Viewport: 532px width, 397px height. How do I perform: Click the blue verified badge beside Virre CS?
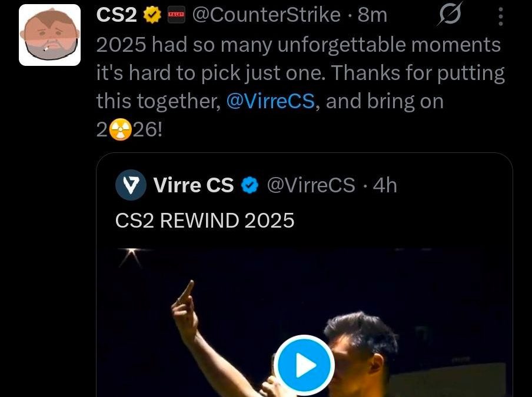251,185
